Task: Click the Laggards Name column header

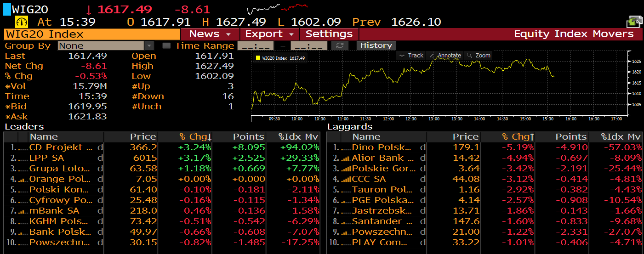Action: coord(389,137)
